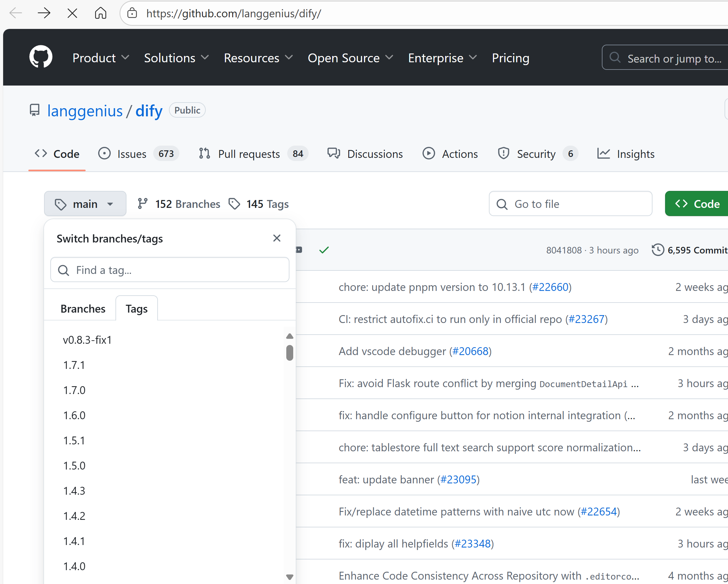Viewport: 728px width, 584px height.
Task: Go to the Discussions tab
Action: click(x=365, y=153)
